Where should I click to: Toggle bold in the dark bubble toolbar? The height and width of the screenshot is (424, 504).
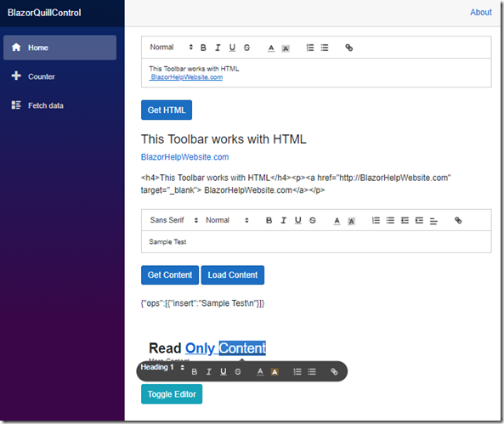pos(194,371)
